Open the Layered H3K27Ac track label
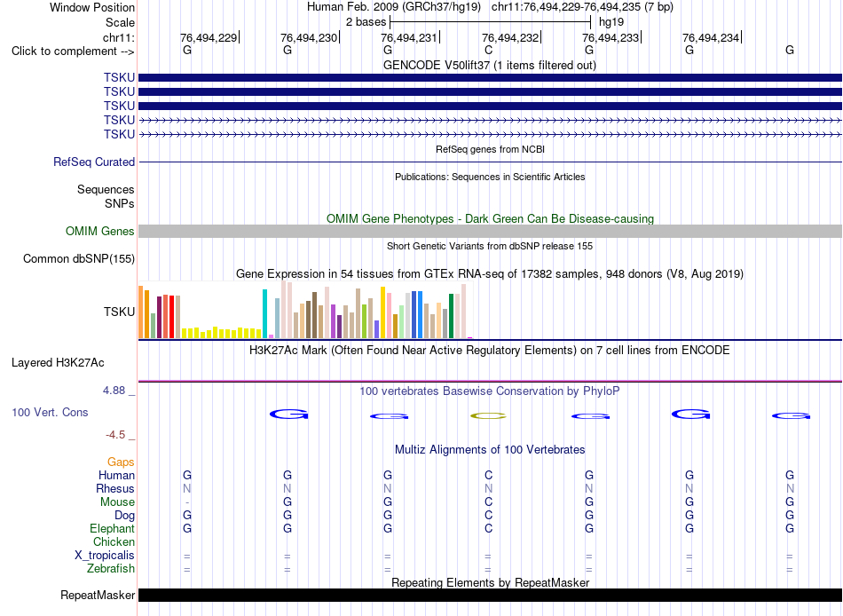Screen dimensions: 843x616 tap(58, 363)
